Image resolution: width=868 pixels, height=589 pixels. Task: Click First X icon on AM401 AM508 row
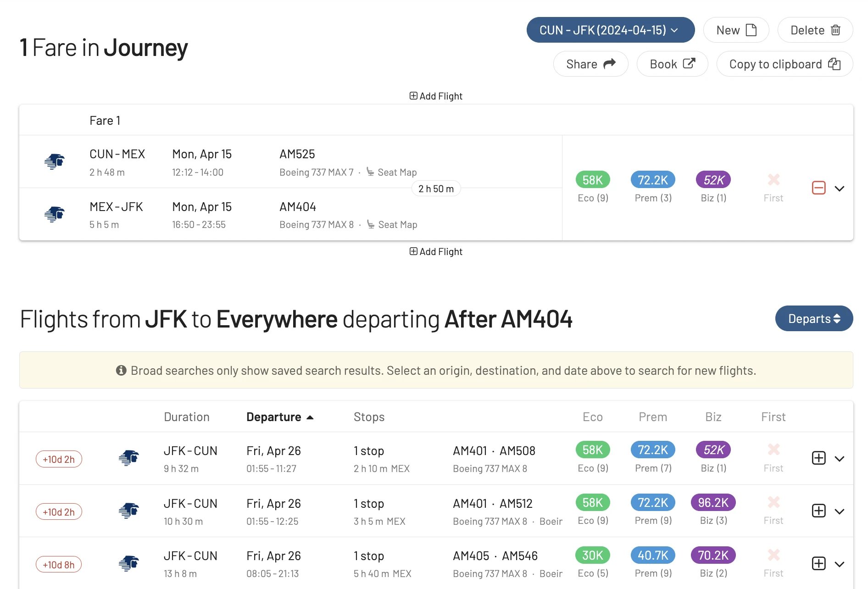773,450
